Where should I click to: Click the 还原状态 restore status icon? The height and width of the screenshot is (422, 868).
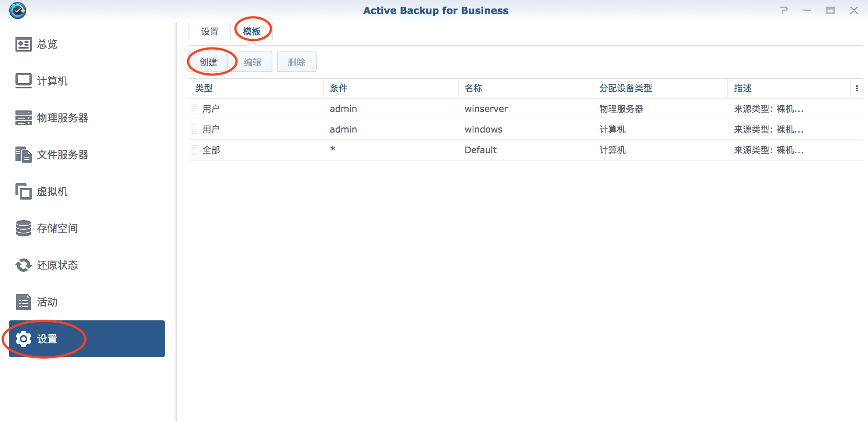pos(23,265)
